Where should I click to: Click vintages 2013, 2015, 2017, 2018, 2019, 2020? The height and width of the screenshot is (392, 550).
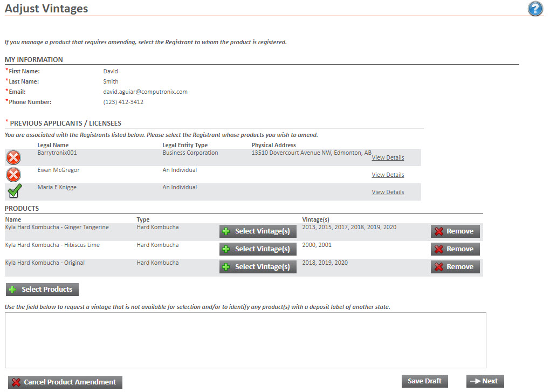[x=349, y=227]
